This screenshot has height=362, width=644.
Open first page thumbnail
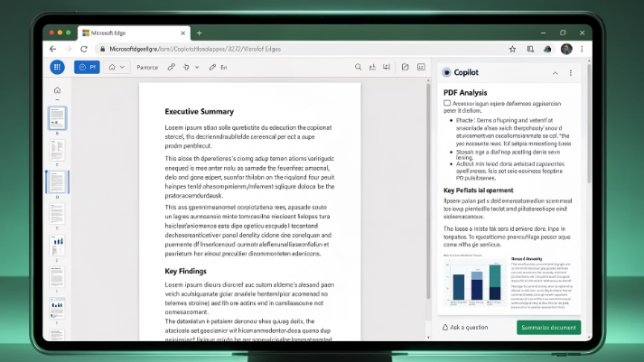[x=57, y=118]
